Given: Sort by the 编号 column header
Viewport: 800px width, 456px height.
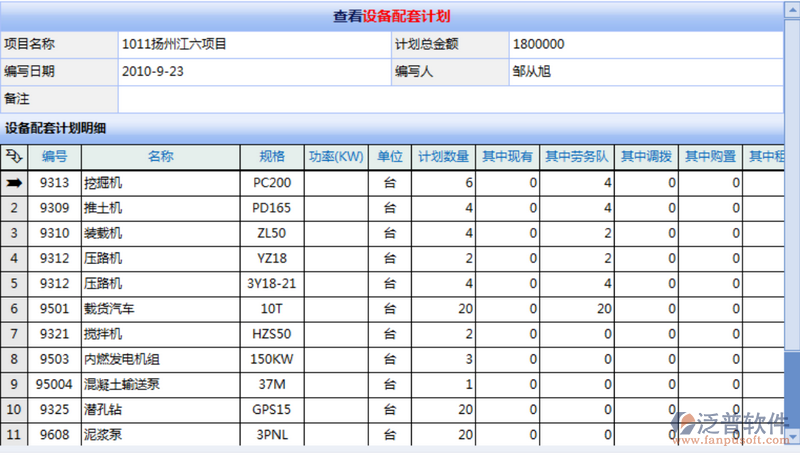Looking at the screenshot, I should click(54, 157).
